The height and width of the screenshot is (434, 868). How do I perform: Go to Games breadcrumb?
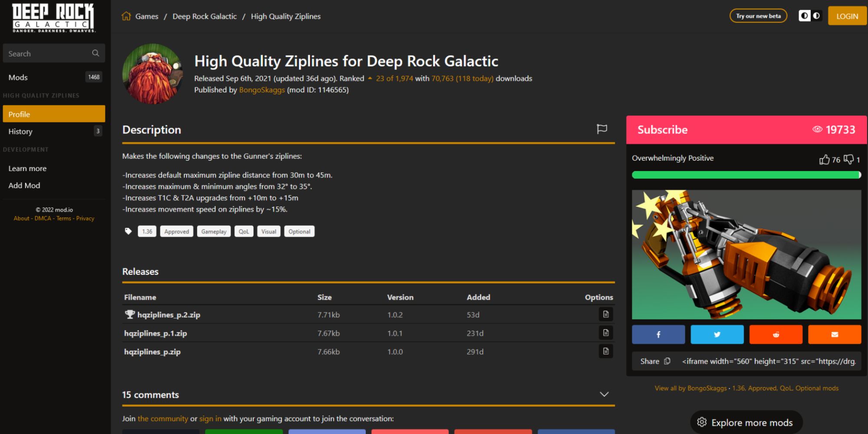point(147,16)
